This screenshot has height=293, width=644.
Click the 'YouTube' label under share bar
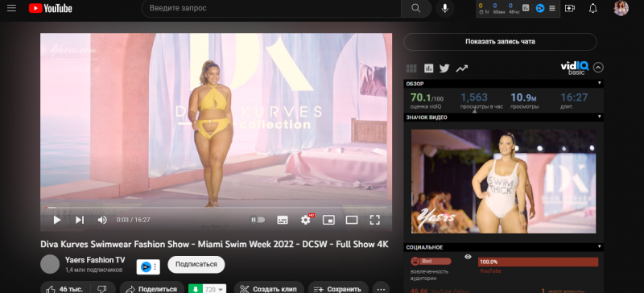(490, 271)
